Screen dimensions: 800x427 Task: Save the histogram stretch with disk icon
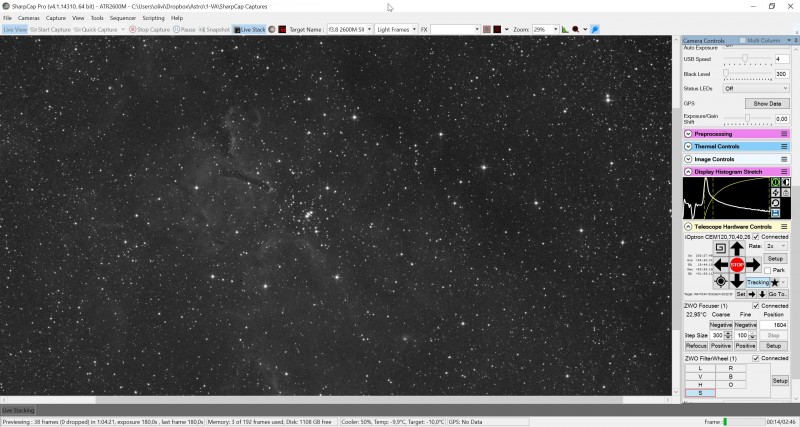coord(776,213)
